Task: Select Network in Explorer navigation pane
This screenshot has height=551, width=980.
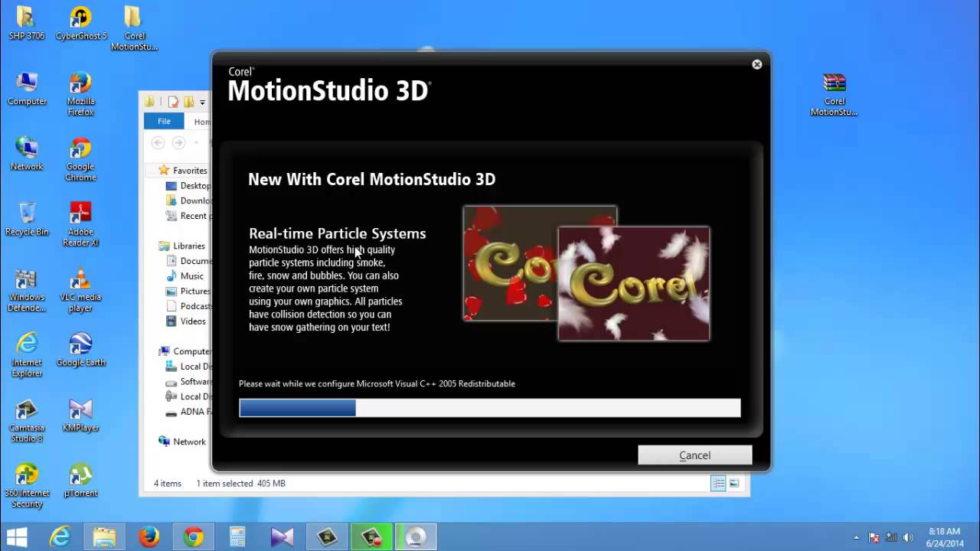Action: tap(181, 442)
